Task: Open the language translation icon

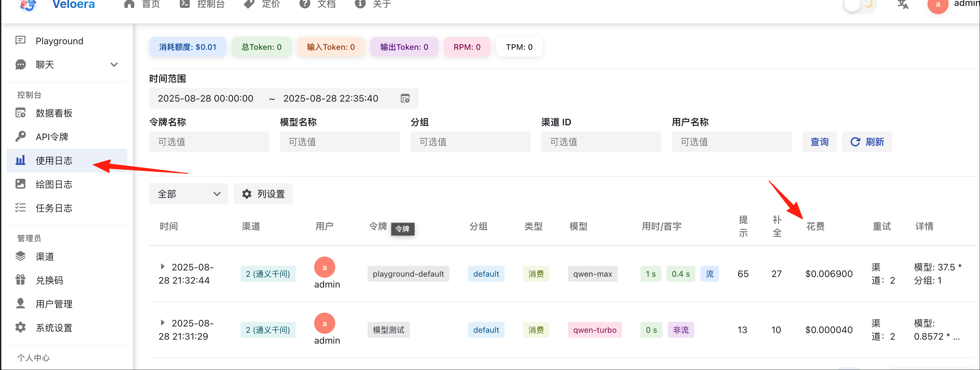Action: 903,5
